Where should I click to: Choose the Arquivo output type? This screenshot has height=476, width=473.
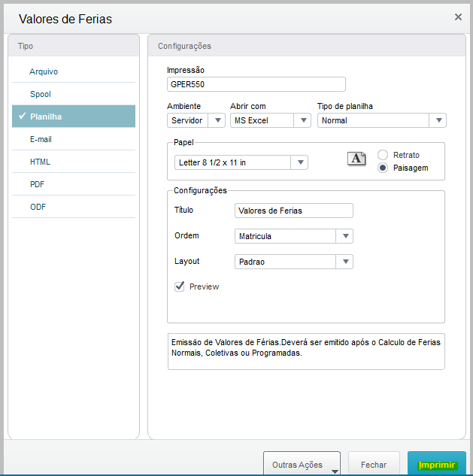click(x=74, y=71)
